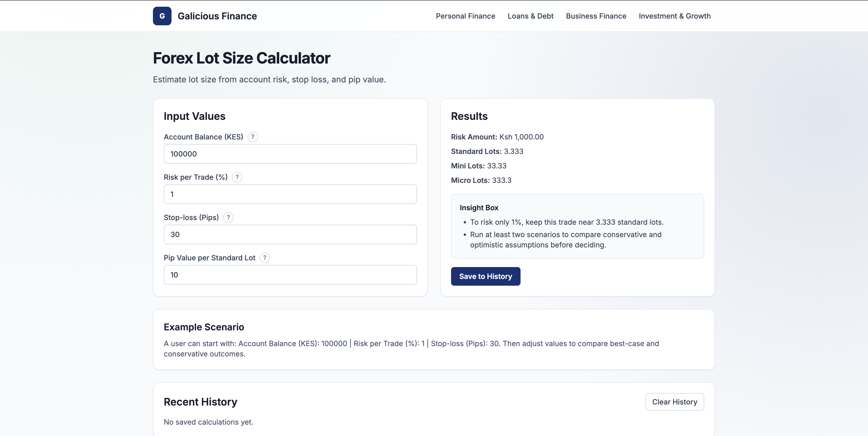Click inside the Stop-loss (Pips) field
The height and width of the screenshot is (436, 868).
pyautogui.click(x=290, y=234)
